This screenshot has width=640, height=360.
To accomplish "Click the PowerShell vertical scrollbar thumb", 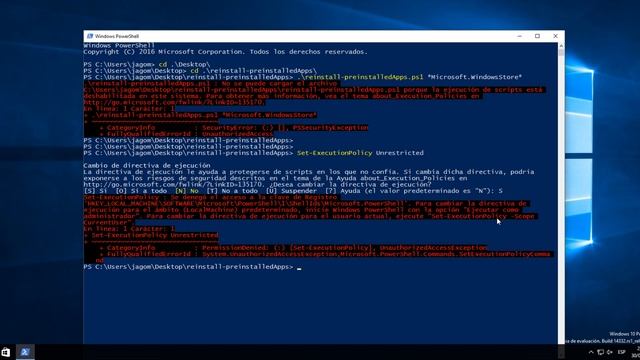I will (561, 53).
